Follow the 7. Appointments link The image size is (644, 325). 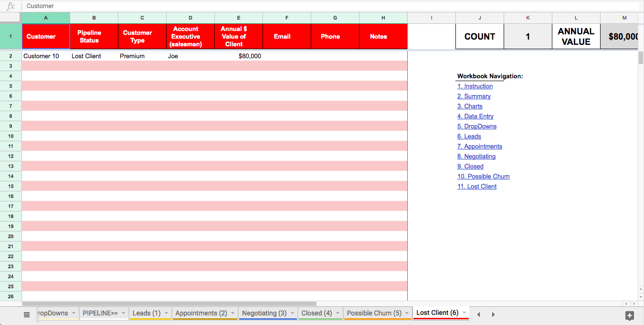480,147
